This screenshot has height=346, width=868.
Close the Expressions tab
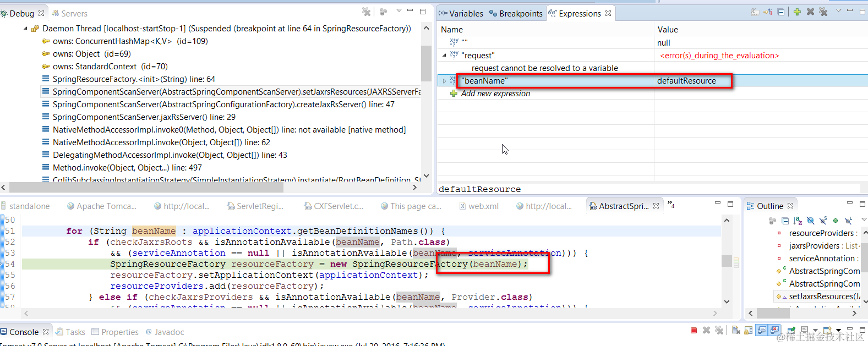click(x=608, y=13)
